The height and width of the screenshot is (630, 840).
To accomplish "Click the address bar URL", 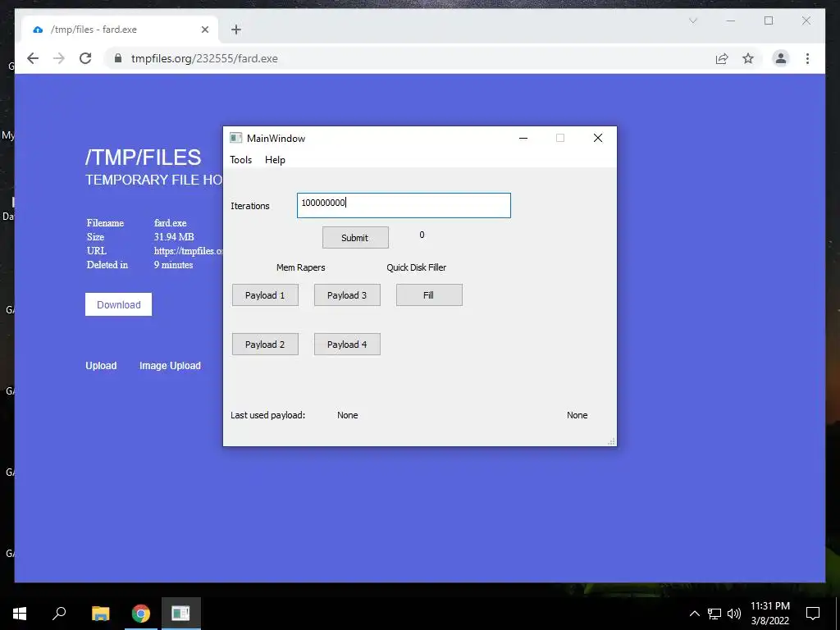I will [x=204, y=58].
